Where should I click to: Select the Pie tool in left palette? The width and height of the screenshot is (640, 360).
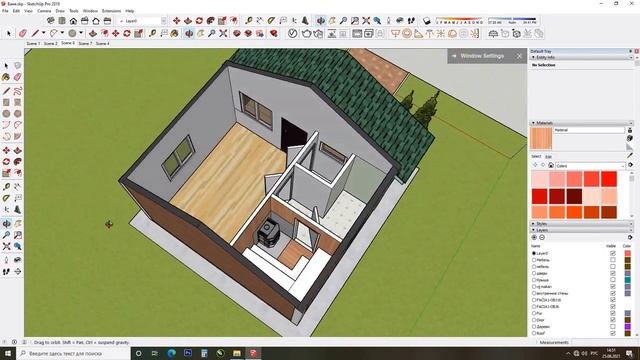click(18, 137)
